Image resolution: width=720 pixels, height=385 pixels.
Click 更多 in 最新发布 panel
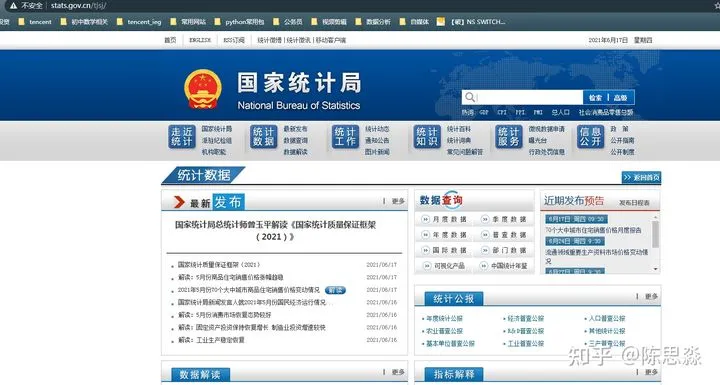[398, 201]
